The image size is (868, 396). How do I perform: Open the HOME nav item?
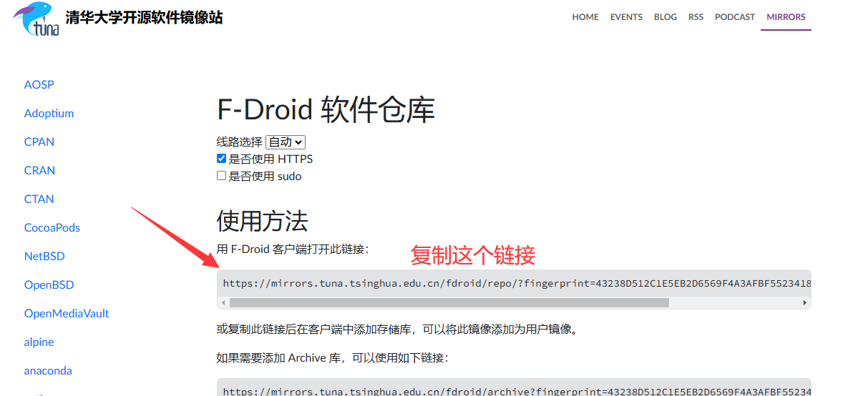click(x=585, y=17)
